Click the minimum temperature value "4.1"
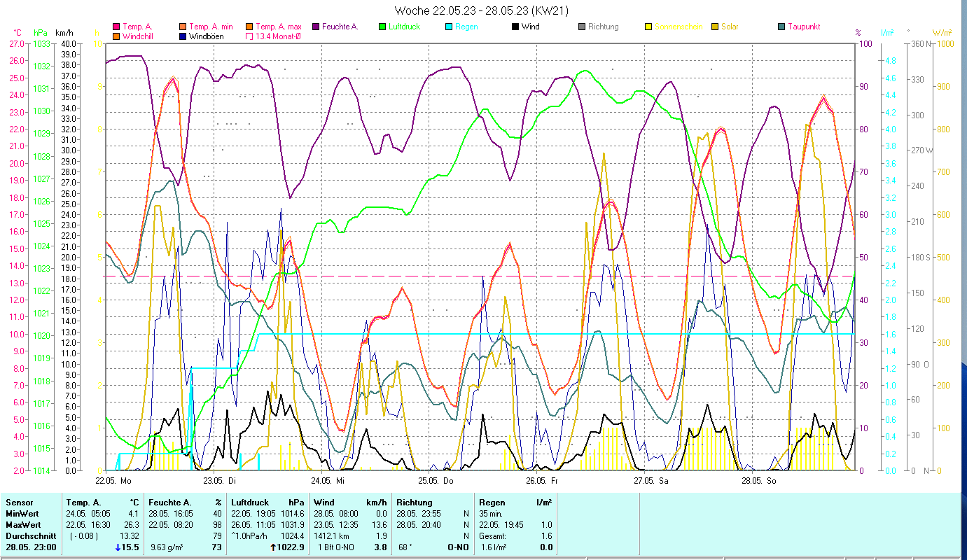 pos(135,514)
